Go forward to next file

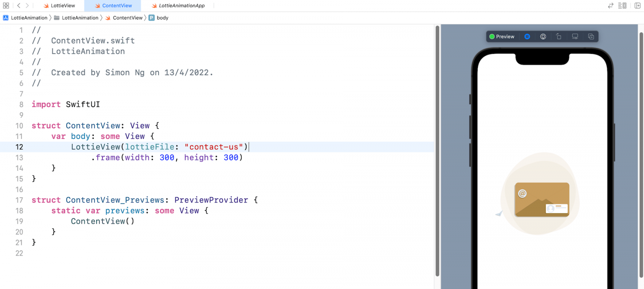(27, 6)
